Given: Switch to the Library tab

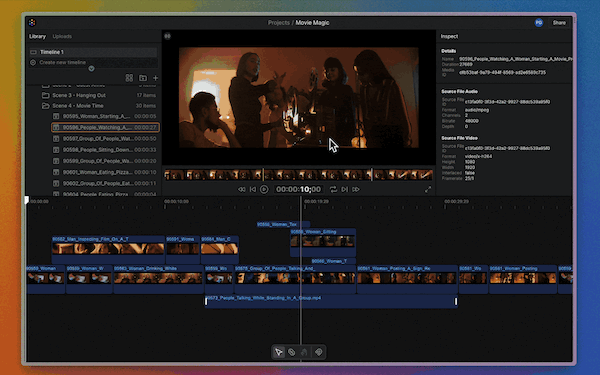Looking at the screenshot, I should click(38, 36).
